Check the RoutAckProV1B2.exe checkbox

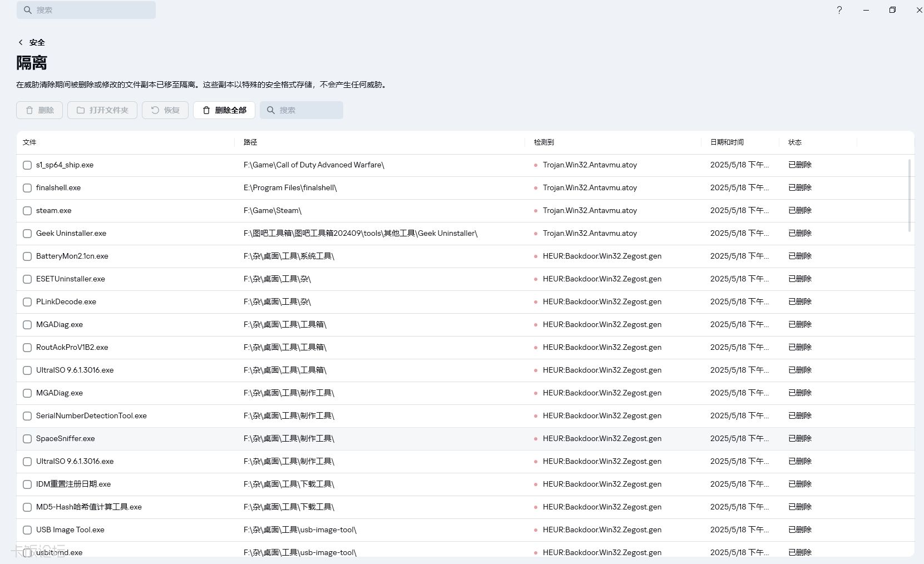click(x=27, y=348)
